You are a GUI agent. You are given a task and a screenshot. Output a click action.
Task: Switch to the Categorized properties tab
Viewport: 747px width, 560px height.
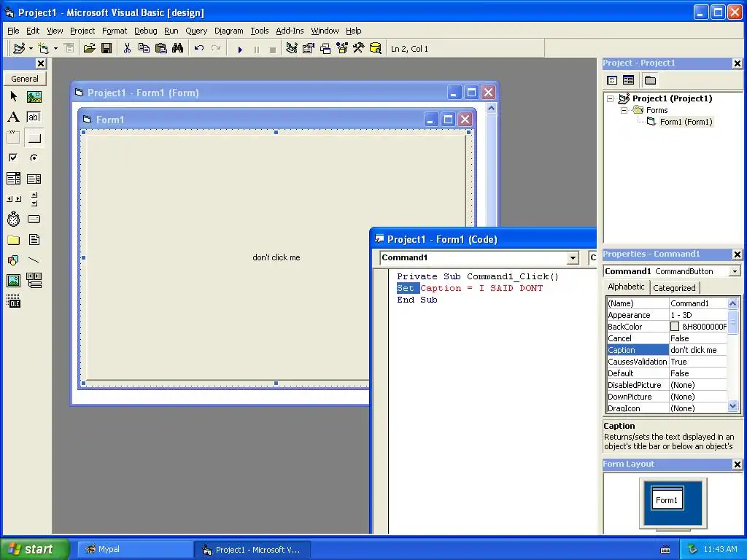click(x=674, y=287)
